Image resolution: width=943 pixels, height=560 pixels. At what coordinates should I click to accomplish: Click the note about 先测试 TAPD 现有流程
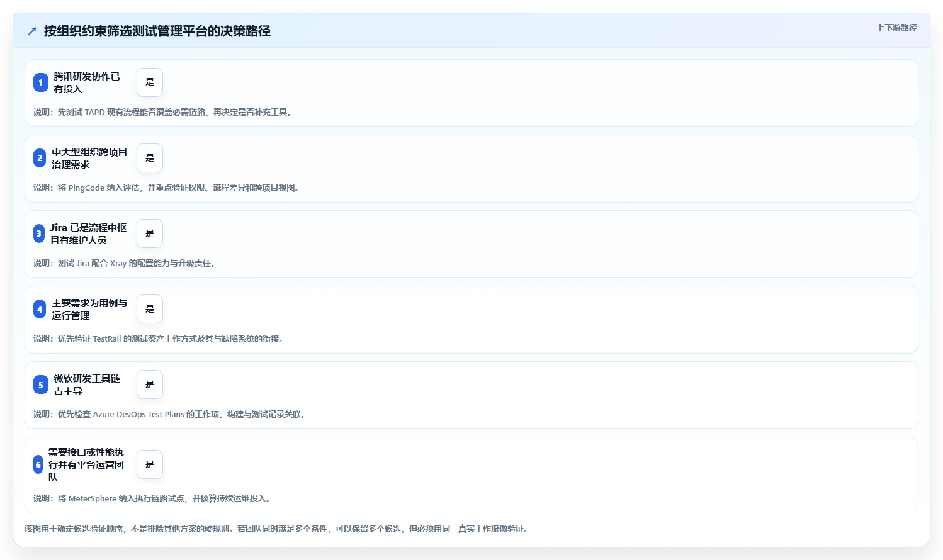click(x=164, y=112)
